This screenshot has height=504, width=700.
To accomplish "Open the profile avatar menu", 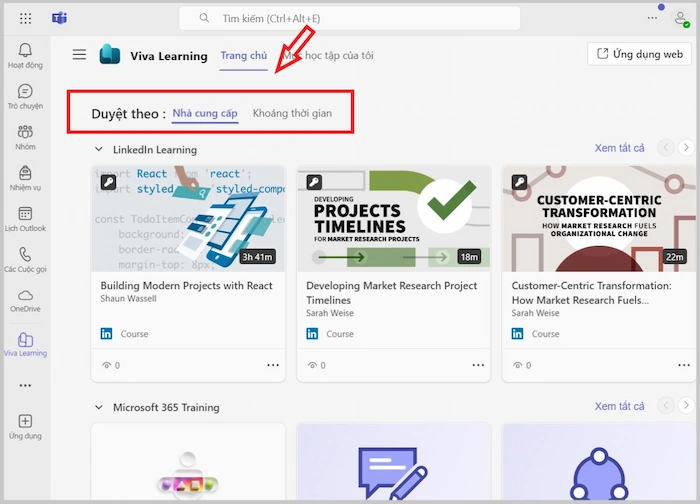I will [x=681, y=19].
